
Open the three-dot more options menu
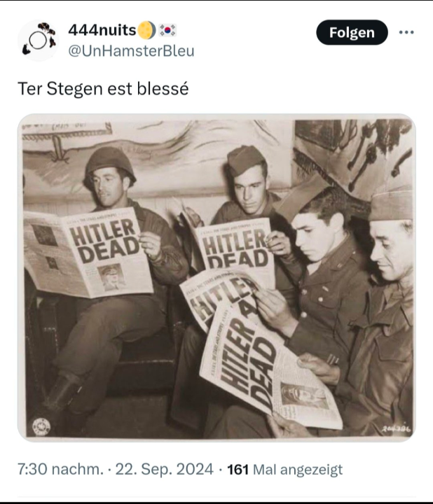pyautogui.click(x=406, y=32)
